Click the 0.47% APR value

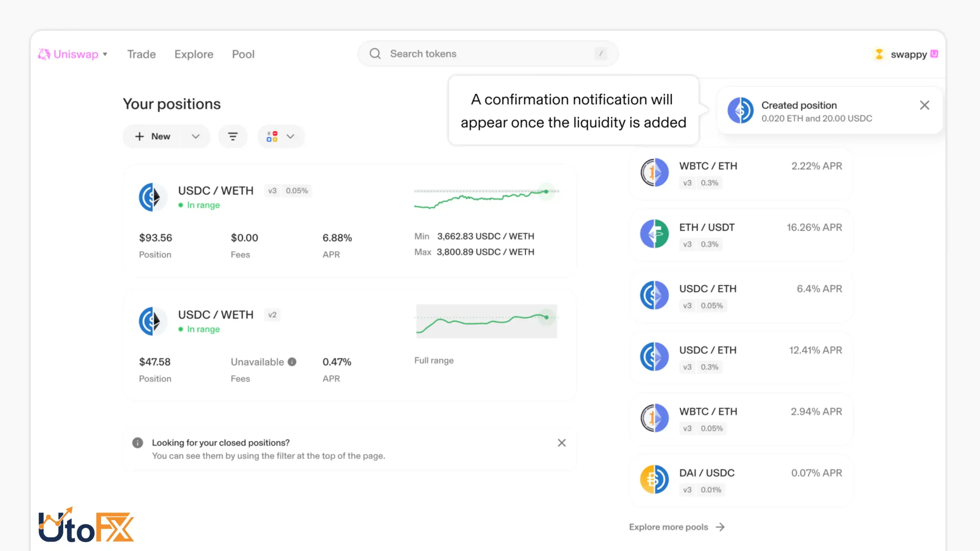pyautogui.click(x=337, y=362)
